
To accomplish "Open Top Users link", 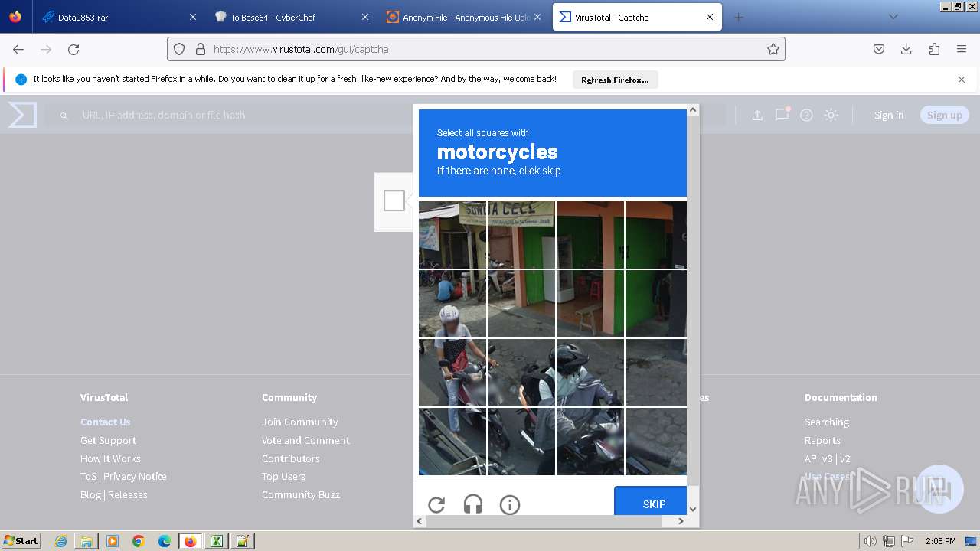I will point(283,476).
